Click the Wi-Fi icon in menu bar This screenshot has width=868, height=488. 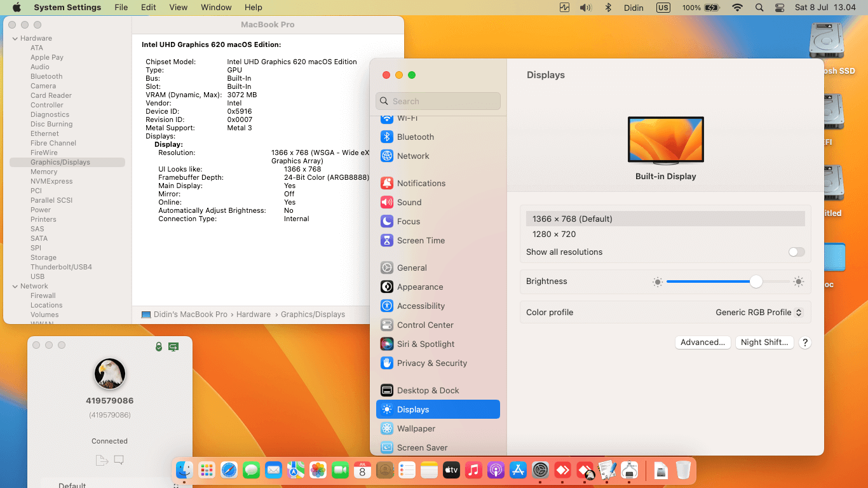coord(737,8)
